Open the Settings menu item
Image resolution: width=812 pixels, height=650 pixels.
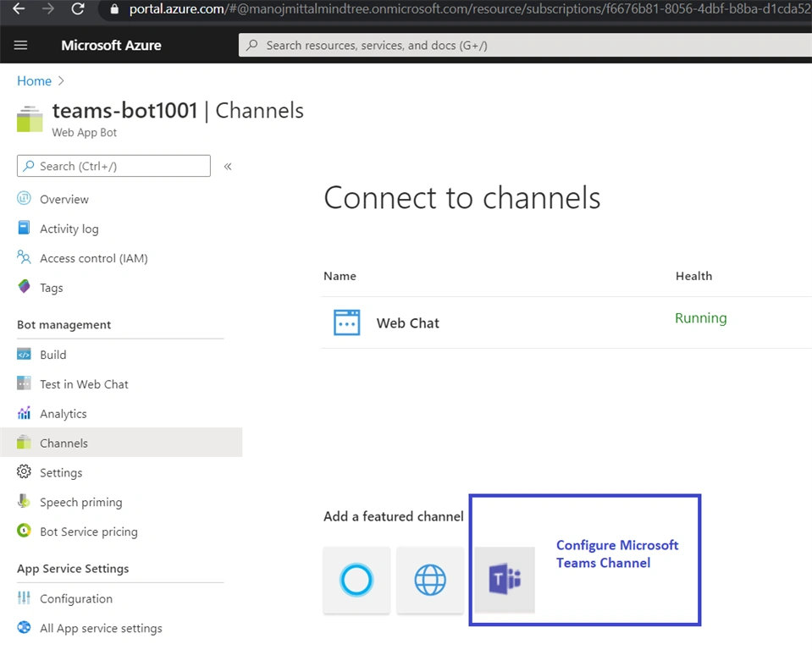[x=61, y=472]
